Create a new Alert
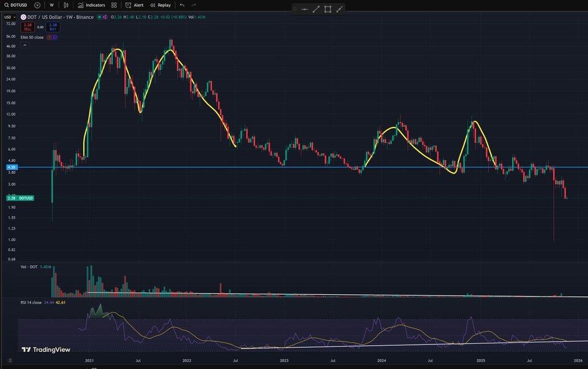The height and width of the screenshot is (369, 588). (x=134, y=5)
